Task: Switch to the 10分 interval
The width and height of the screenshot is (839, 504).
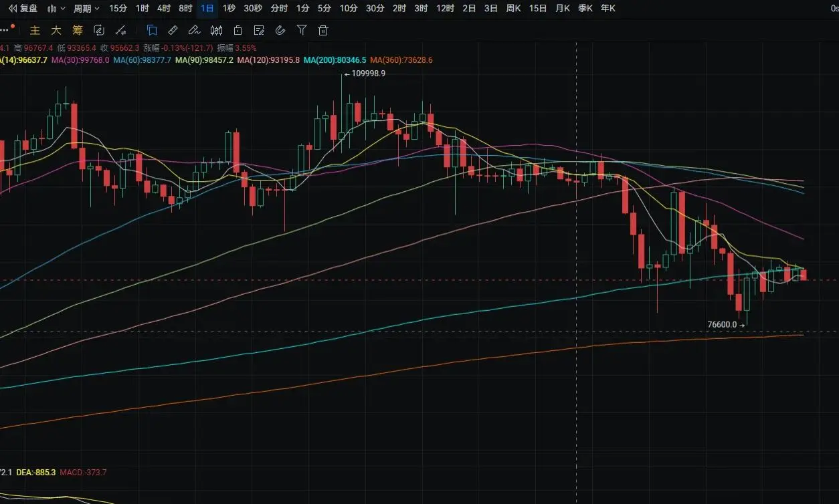Action: coord(349,9)
